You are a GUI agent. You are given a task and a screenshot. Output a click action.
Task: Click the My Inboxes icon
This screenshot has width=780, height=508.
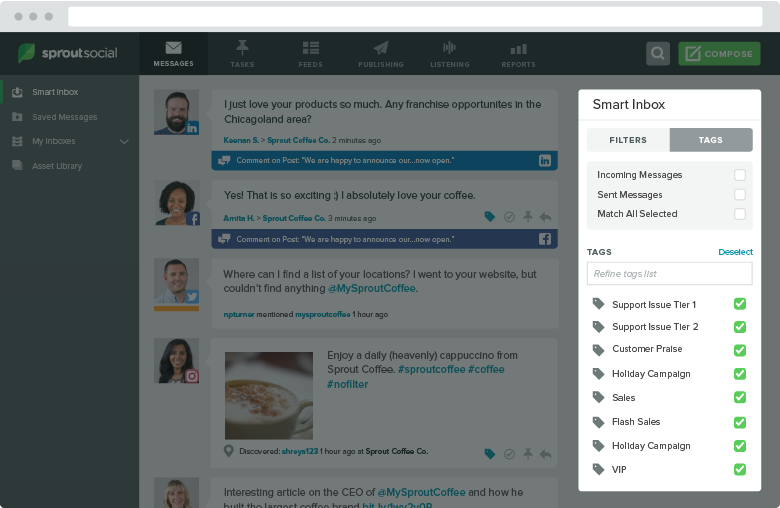coord(17,141)
